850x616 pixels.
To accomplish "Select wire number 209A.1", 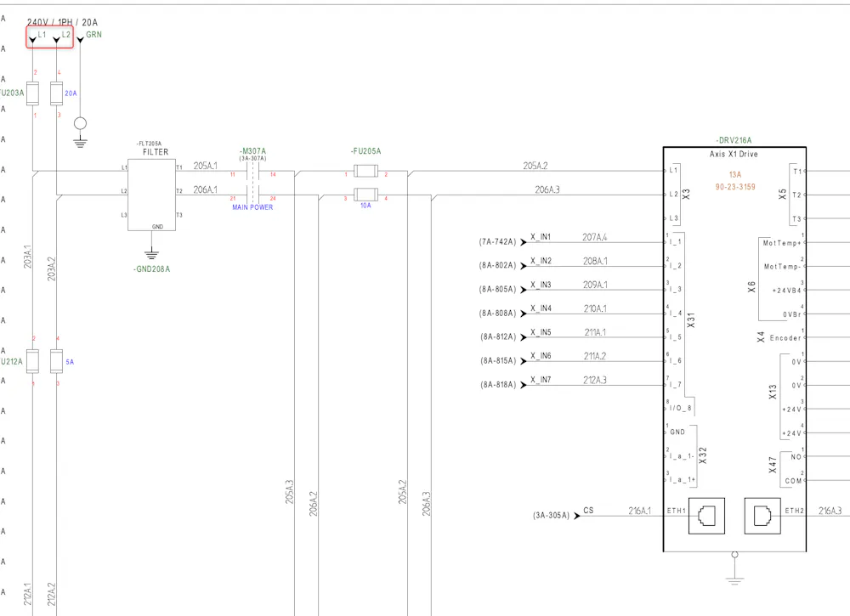I will click(595, 285).
